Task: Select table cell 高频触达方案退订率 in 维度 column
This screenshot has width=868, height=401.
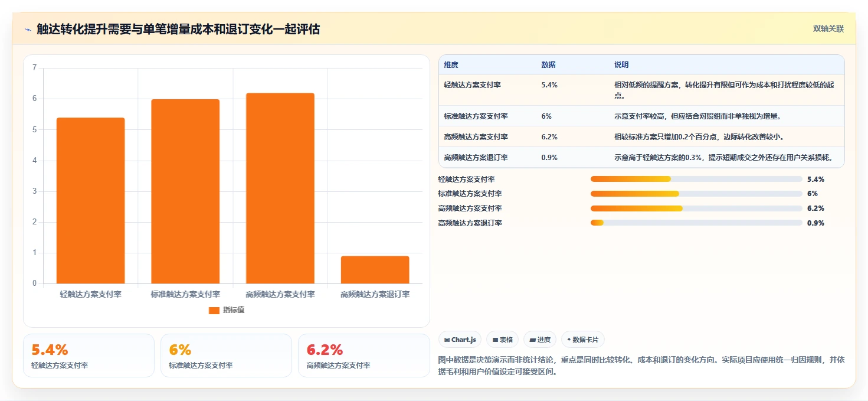Action: [x=476, y=158]
